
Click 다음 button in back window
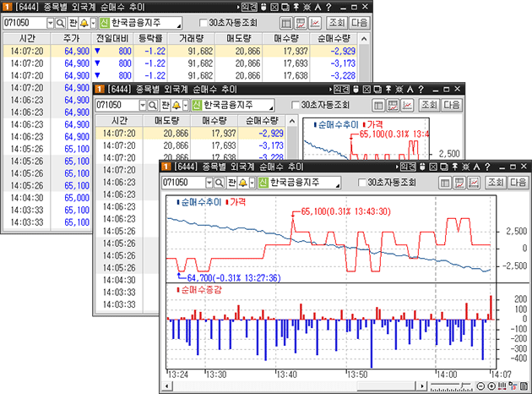[359, 23]
